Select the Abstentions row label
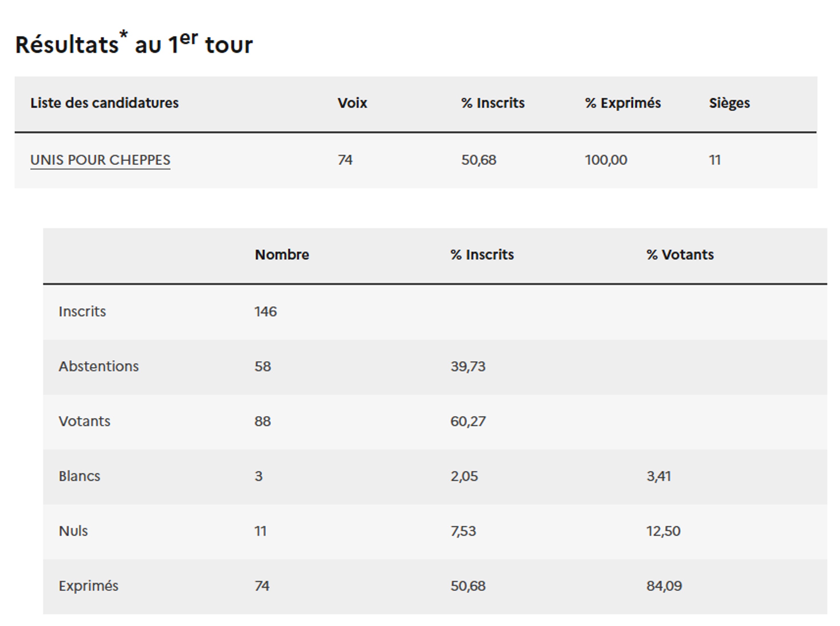Screen dimensions: 840x626 point(99,366)
